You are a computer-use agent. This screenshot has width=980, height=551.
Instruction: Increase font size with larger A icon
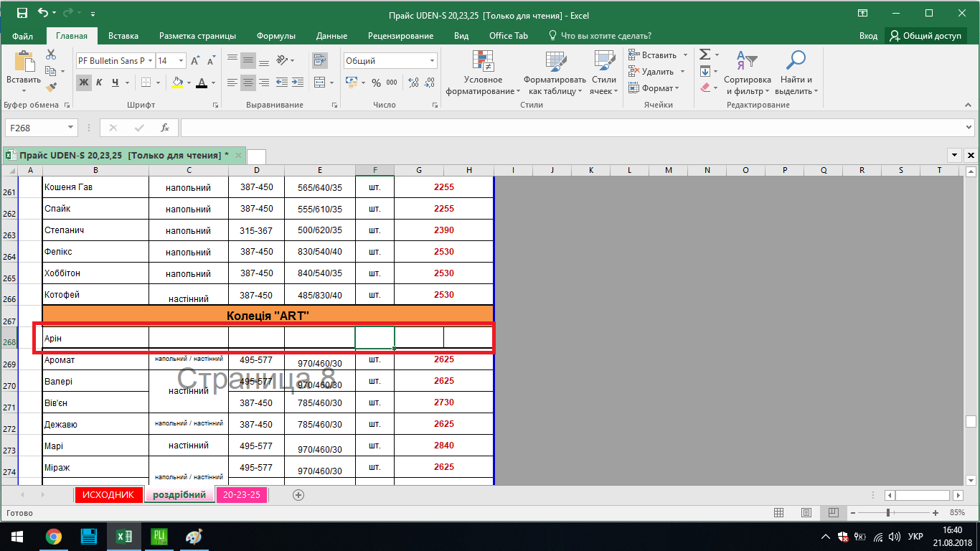click(194, 61)
